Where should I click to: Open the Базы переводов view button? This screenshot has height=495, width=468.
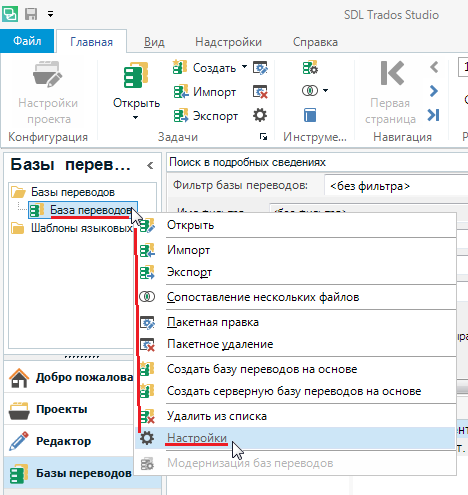point(69,473)
